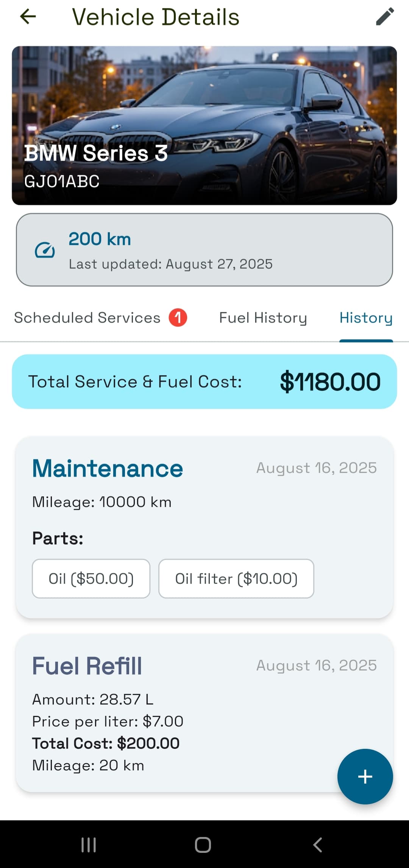Tap the Oil filter ($10.00) chip

[236, 579]
